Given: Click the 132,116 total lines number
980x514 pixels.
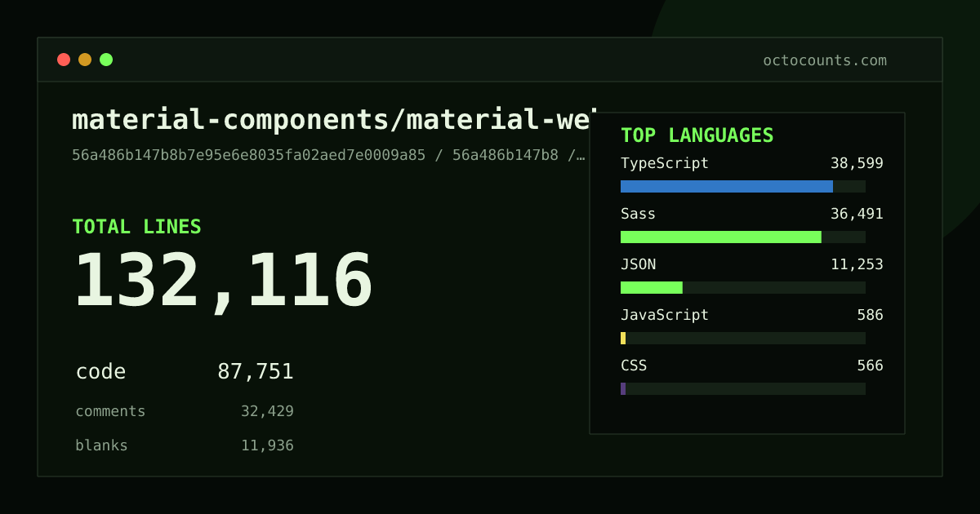Looking at the screenshot, I should pyautogui.click(x=223, y=281).
